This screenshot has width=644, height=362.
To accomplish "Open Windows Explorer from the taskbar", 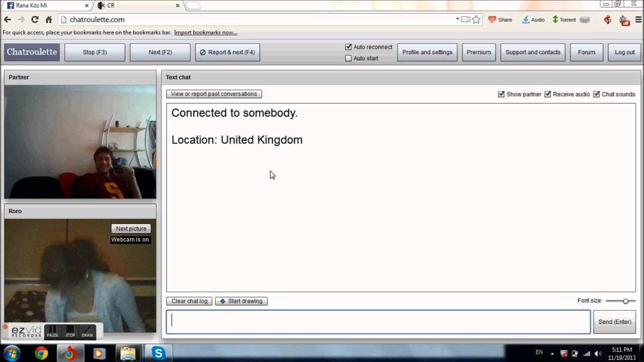I will coord(128,353).
